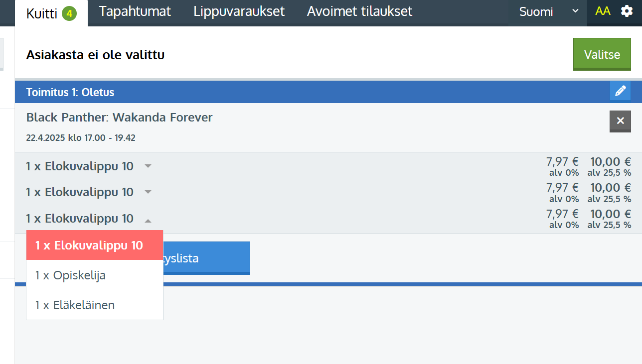Viewport: 642px width, 364px height.
Task: Go to Avoimet tilaukset tab
Action: tap(359, 11)
